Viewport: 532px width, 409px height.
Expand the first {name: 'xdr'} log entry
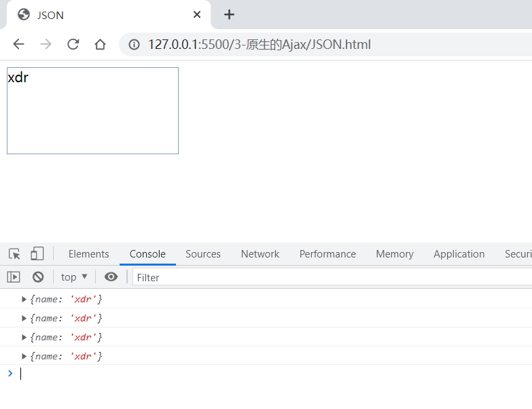point(24,299)
